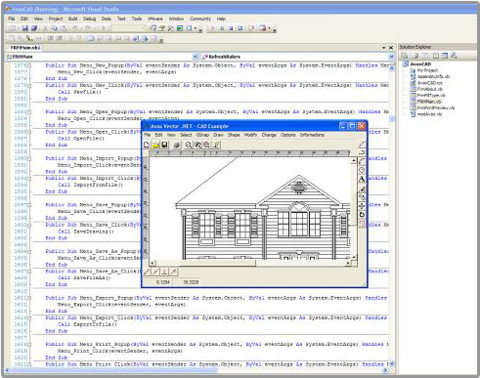The image size is (480, 378).
Task: Click the New drawing icon in CAD toolbar
Action: [147, 145]
